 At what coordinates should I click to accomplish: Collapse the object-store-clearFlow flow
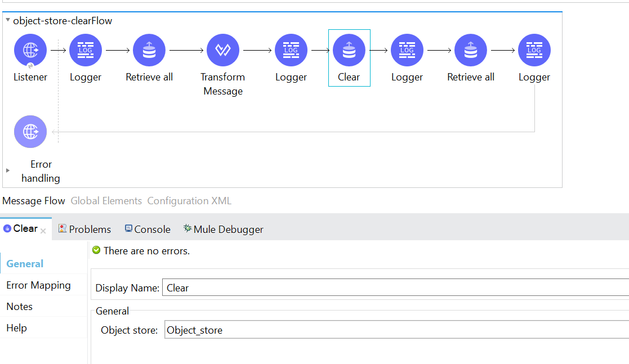(8, 21)
